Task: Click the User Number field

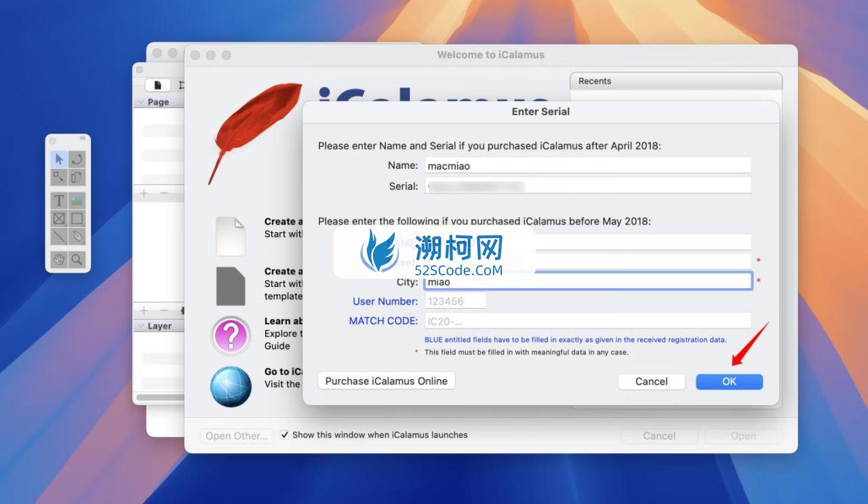Action: (455, 301)
